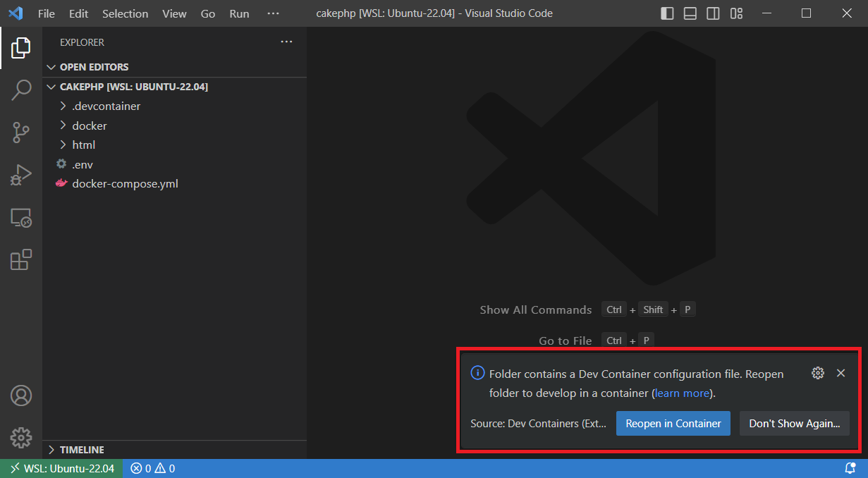Click the errors and warnings status indicator
The image size is (868, 478).
tap(152, 467)
